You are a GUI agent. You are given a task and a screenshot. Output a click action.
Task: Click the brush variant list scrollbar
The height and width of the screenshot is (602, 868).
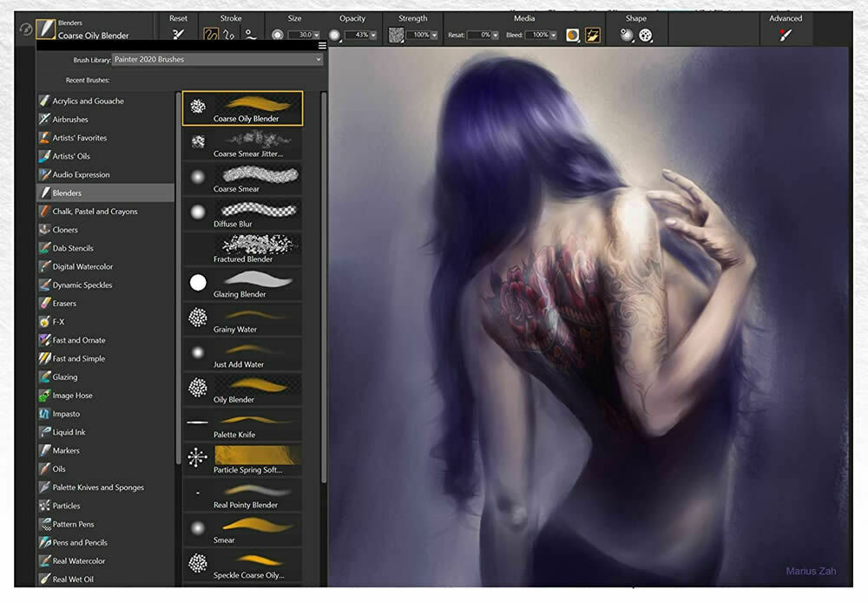click(x=324, y=260)
